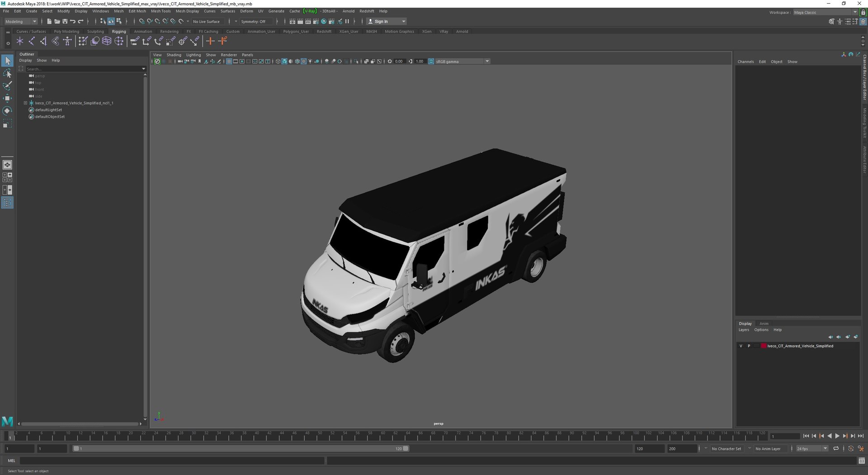This screenshot has height=475, width=868.
Task: Open the Deform menu
Action: point(246,11)
